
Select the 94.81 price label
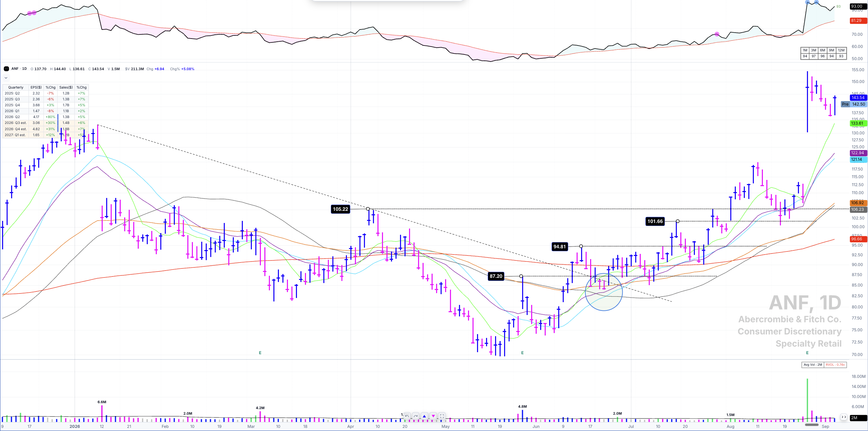coord(560,247)
